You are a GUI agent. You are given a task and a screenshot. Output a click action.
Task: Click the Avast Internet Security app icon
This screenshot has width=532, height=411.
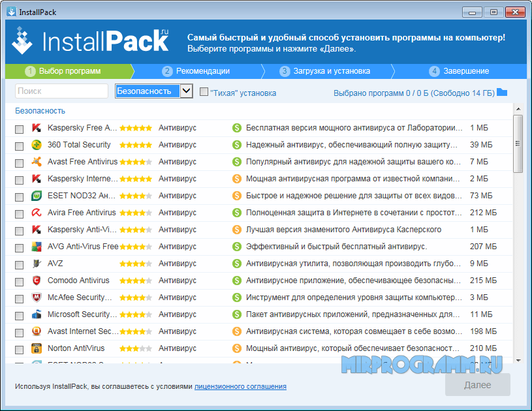tap(37, 331)
